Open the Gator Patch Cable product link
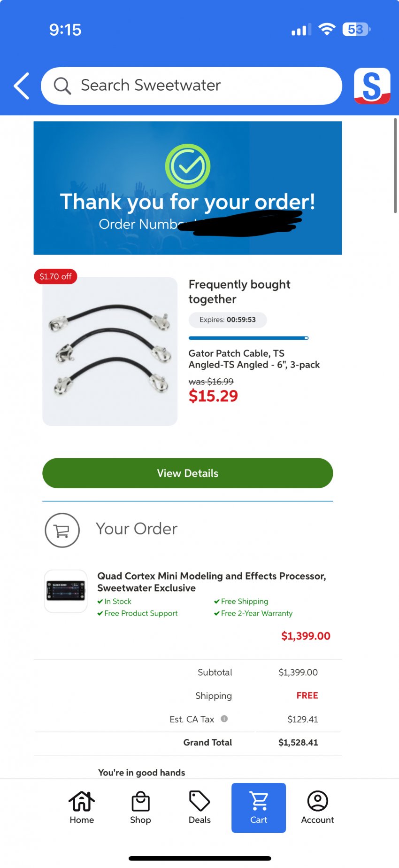This screenshot has height=868, width=399. point(254,359)
